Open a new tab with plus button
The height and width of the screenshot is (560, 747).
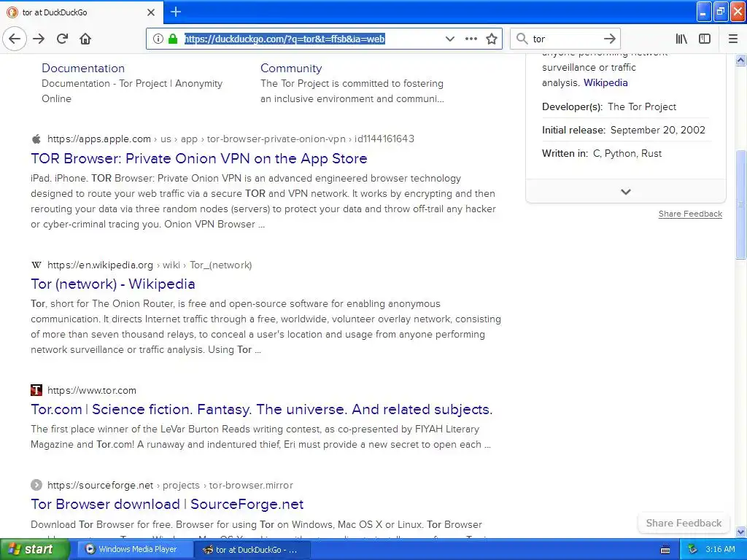(176, 12)
